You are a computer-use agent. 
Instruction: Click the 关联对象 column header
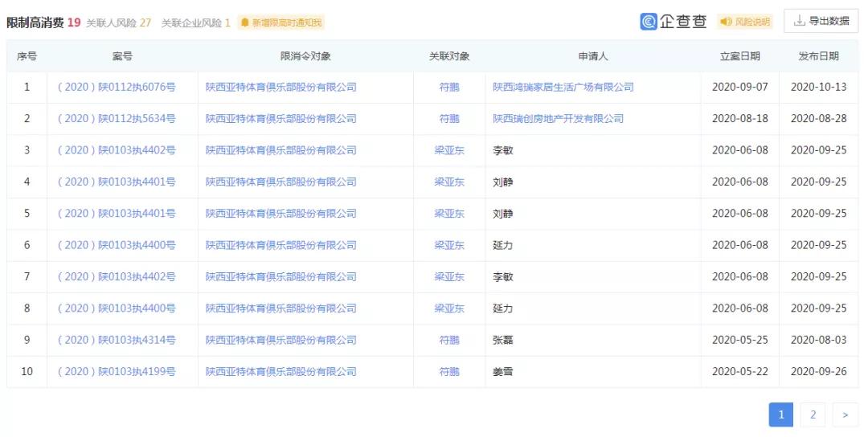[x=449, y=56]
